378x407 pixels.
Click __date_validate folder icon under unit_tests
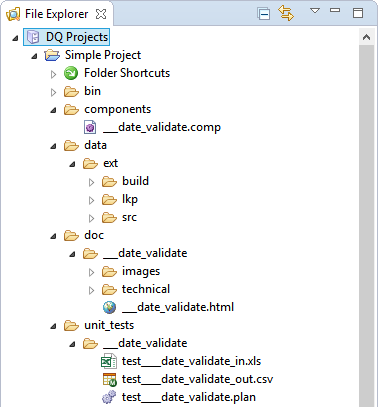point(90,343)
